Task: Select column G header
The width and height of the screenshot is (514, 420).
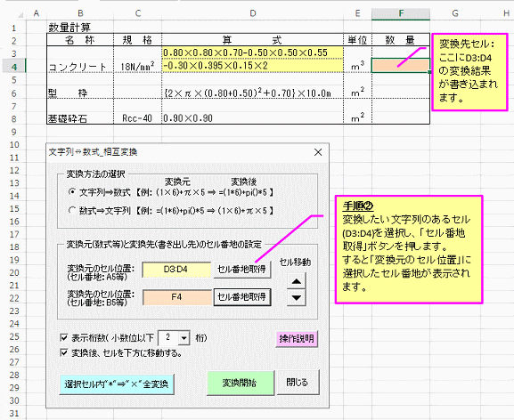Action: [455, 13]
